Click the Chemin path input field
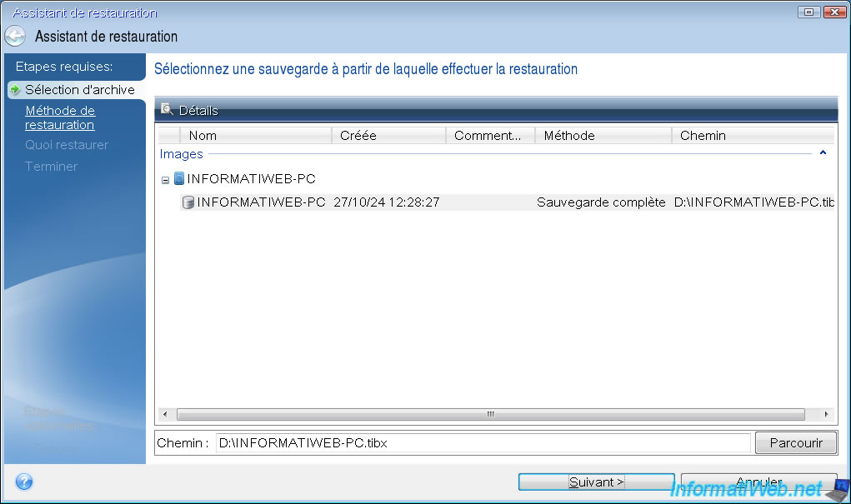851x504 pixels. coord(482,443)
